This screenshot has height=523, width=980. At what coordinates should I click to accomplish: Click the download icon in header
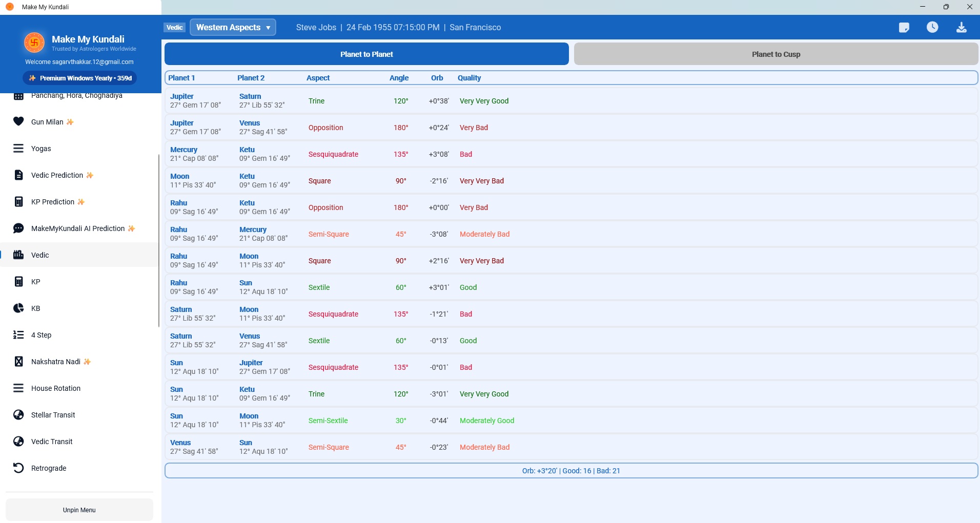(x=962, y=28)
